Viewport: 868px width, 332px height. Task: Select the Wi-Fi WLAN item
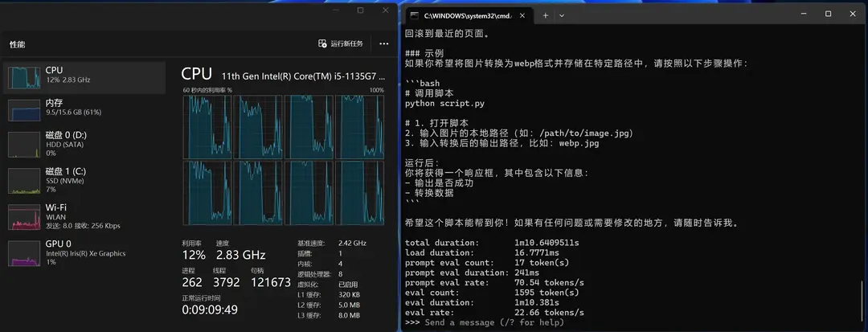tap(84, 216)
